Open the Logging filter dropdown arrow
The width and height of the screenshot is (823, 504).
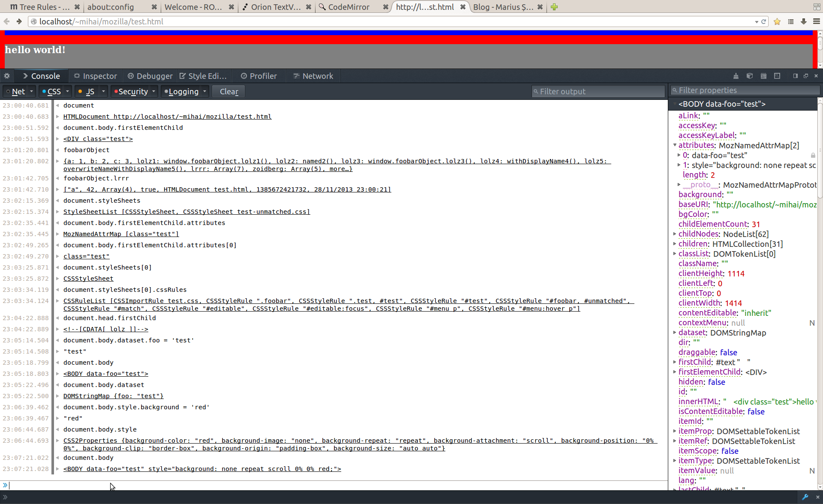point(205,91)
